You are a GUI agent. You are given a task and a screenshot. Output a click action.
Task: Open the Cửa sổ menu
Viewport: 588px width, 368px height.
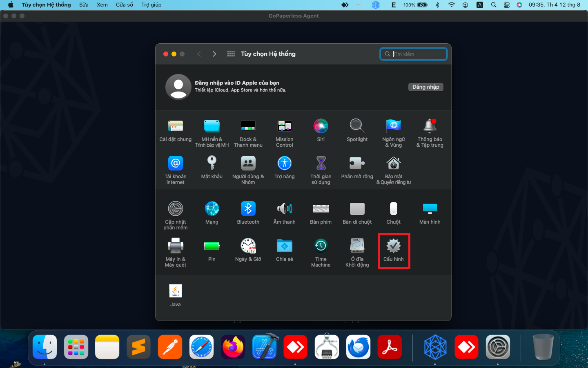click(125, 5)
